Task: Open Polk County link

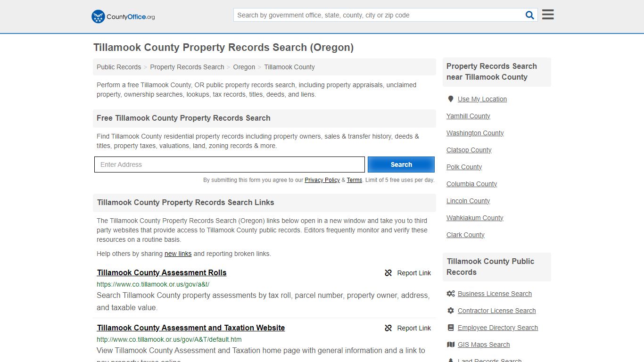Action: pyautogui.click(x=464, y=167)
